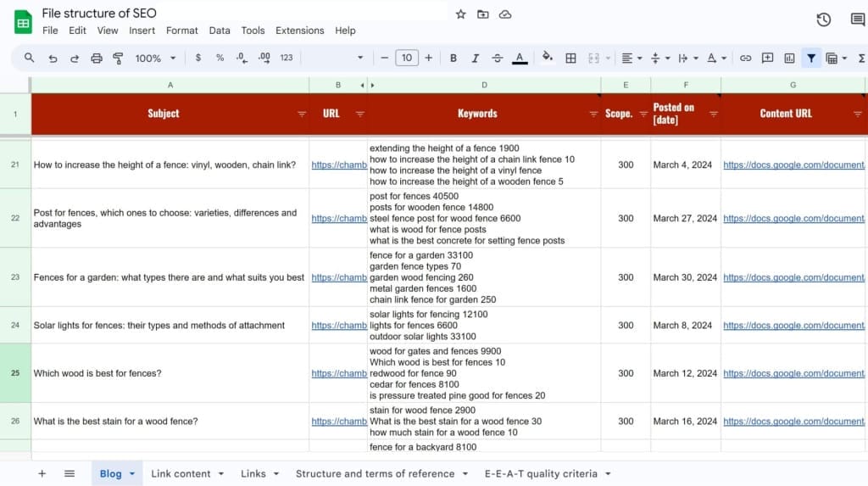Toggle the filter button in toolbar

pyautogui.click(x=811, y=58)
